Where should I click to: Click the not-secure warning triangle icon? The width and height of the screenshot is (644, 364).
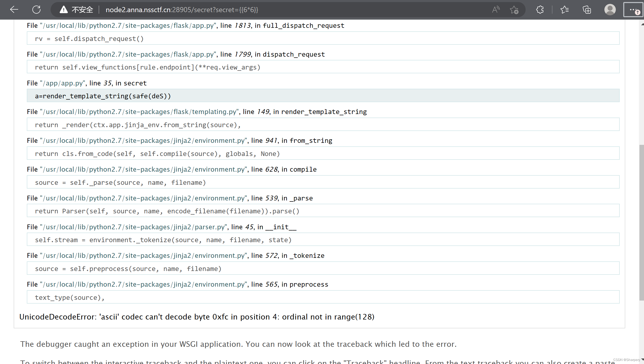pyautogui.click(x=63, y=10)
